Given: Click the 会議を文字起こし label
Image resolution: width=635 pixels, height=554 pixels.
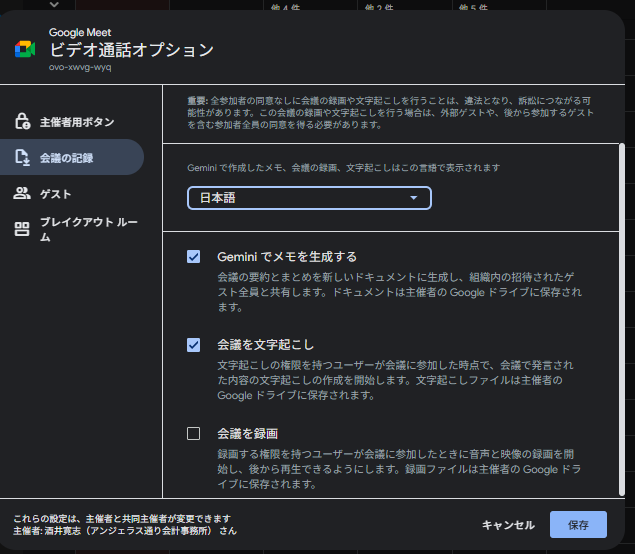Looking at the screenshot, I should (265, 345).
